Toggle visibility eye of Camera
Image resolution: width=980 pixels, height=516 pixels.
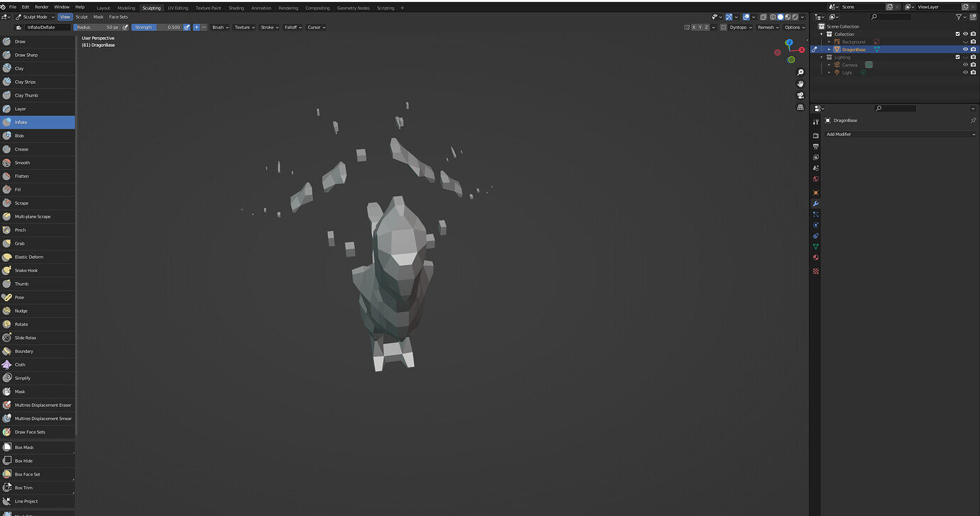[965, 65]
